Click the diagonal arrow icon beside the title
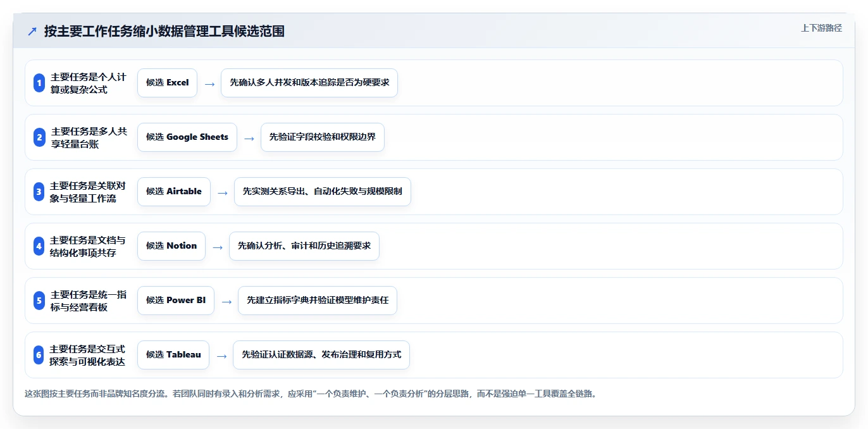868x429 pixels. pyautogui.click(x=32, y=31)
